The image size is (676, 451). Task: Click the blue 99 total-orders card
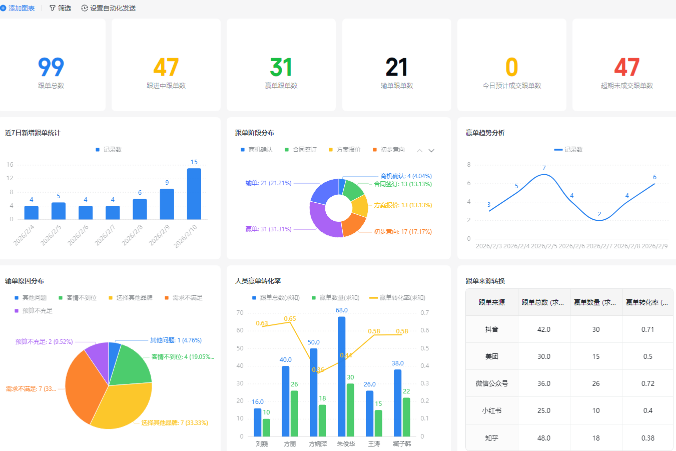(51, 65)
